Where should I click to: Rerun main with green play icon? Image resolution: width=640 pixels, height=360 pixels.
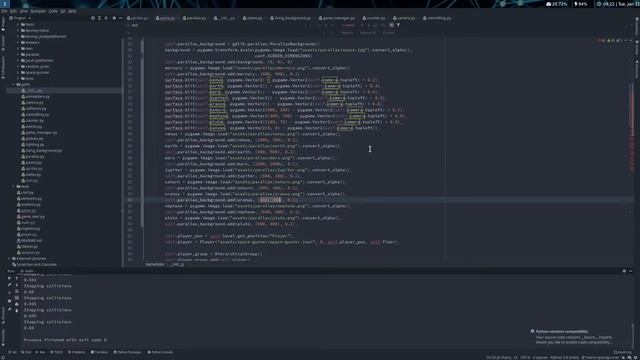tap(9, 279)
